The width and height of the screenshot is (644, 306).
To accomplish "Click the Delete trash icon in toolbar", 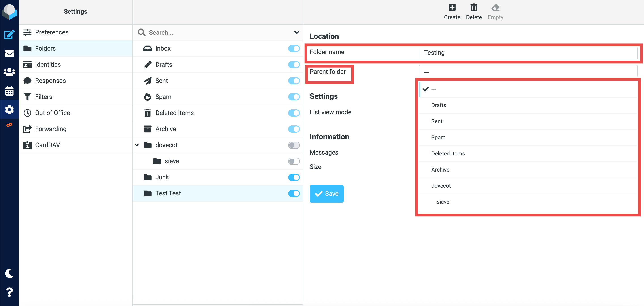I will tap(474, 8).
